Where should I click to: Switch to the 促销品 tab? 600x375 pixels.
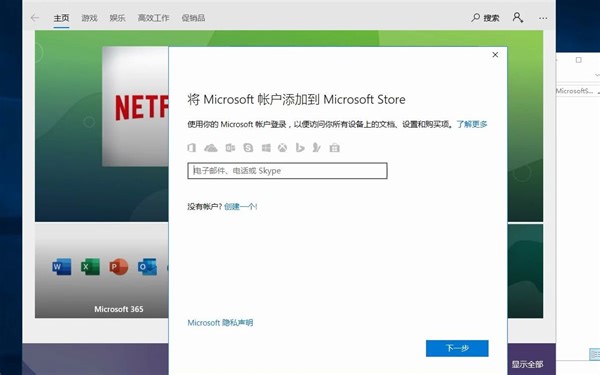tap(193, 18)
